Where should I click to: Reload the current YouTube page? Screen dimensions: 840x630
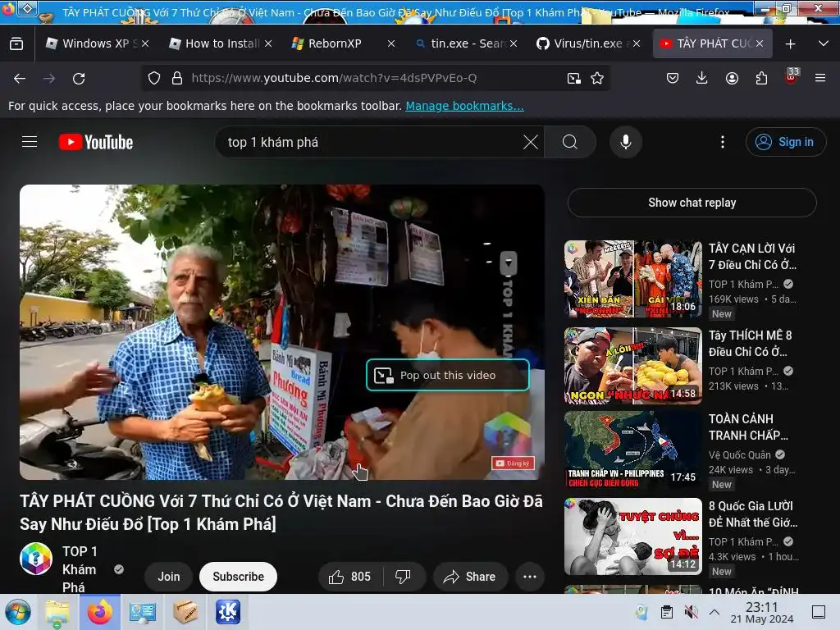point(79,78)
